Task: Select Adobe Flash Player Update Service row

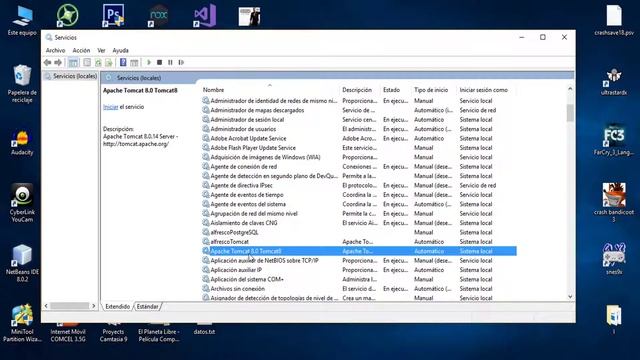Action: [x=359, y=148]
